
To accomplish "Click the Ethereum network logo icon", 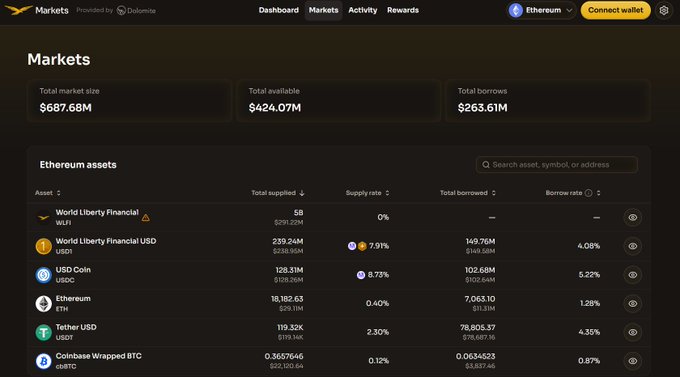I will (x=516, y=10).
